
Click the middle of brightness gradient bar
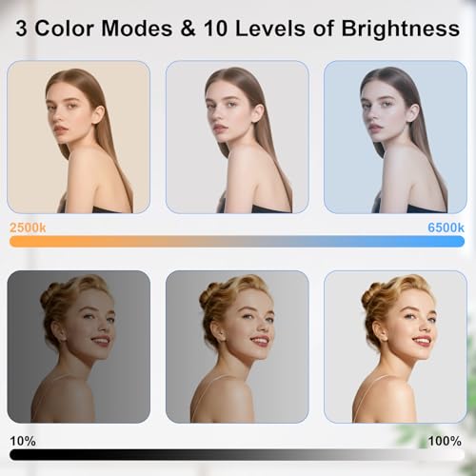237,454
